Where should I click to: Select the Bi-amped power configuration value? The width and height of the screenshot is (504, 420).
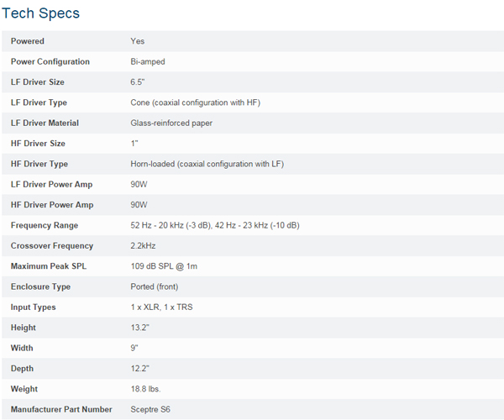tap(150, 61)
